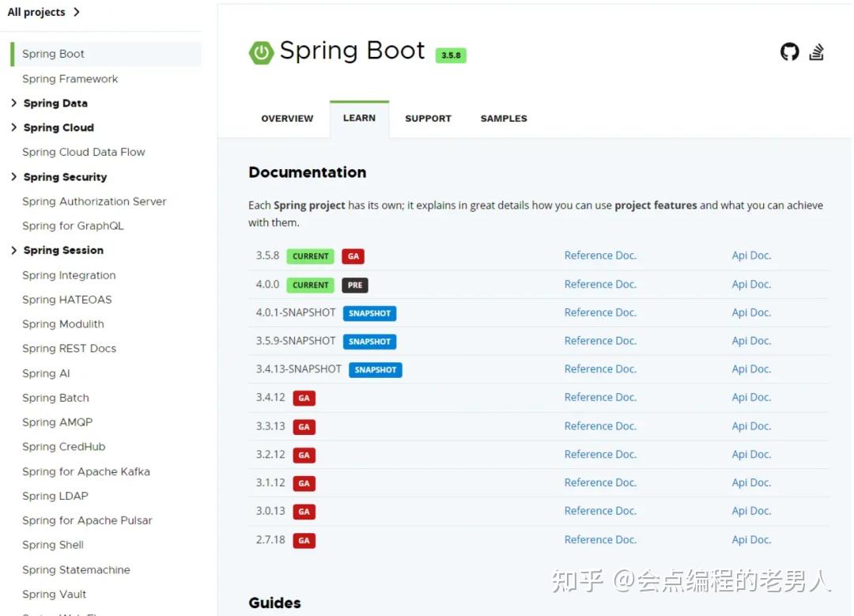Screen dimensions: 854x616
Task: Open the Stack Overflow icon
Action: click(x=818, y=51)
